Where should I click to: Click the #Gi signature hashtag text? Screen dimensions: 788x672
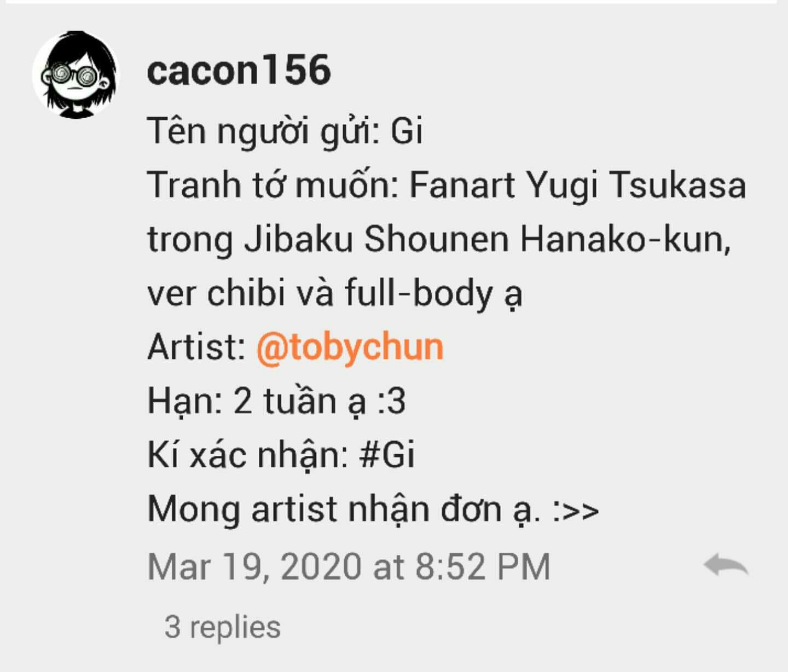coord(387,455)
